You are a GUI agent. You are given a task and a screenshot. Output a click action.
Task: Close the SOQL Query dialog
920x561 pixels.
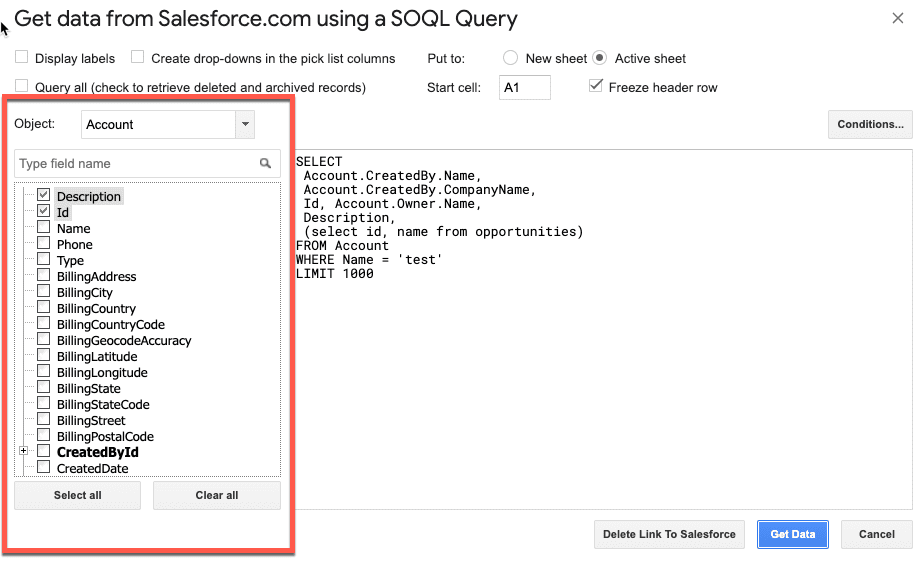(897, 18)
